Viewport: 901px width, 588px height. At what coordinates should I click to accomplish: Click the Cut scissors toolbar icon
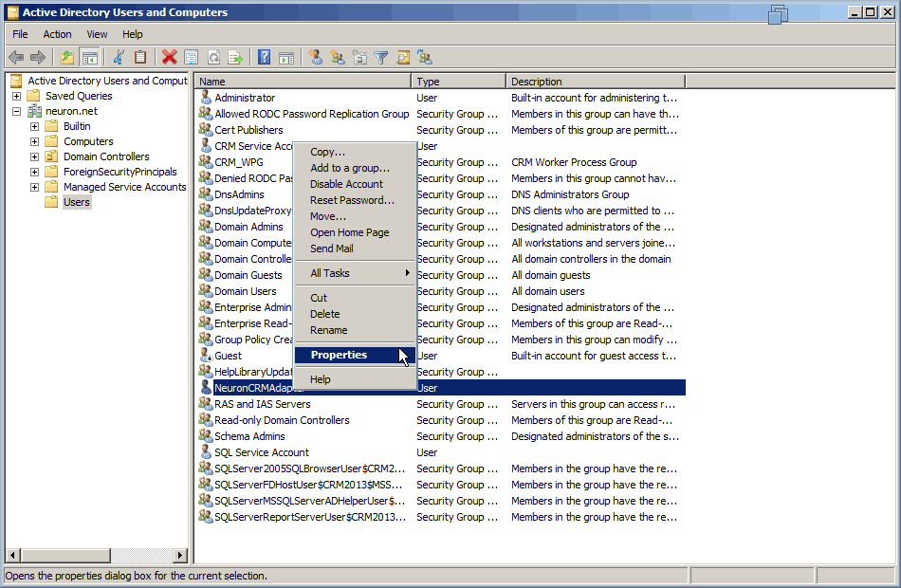coord(119,58)
